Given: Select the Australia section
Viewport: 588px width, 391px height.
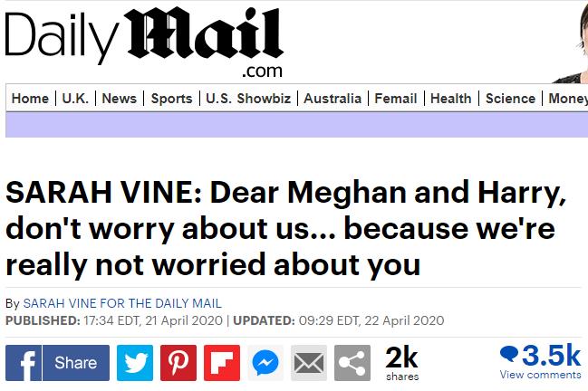Looking at the screenshot, I should tap(333, 99).
